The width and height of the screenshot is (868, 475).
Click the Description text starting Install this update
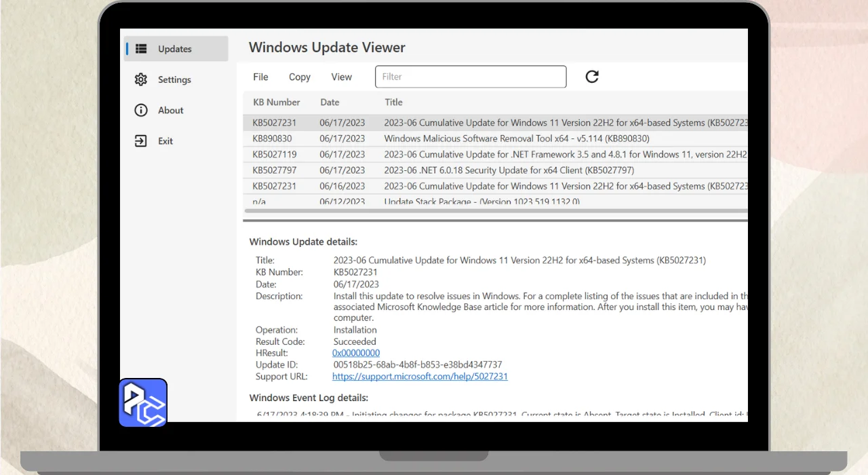[x=540, y=307]
